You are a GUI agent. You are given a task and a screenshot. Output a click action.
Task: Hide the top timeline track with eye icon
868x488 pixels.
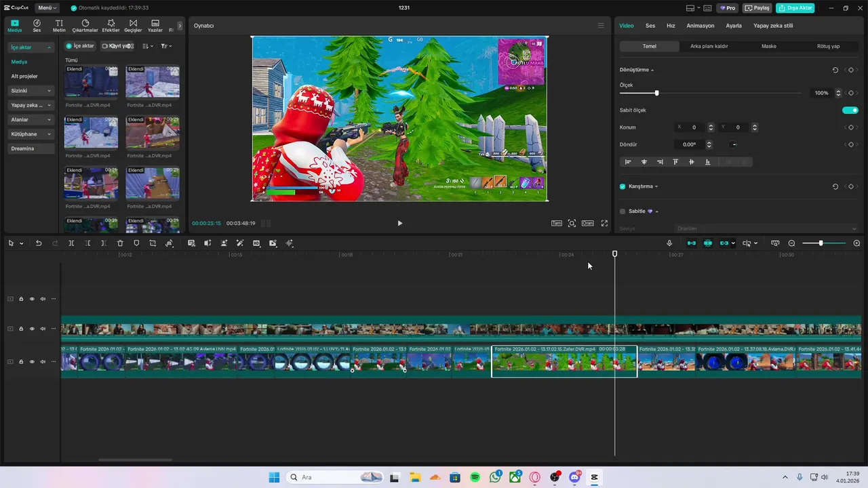pyautogui.click(x=32, y=299)
